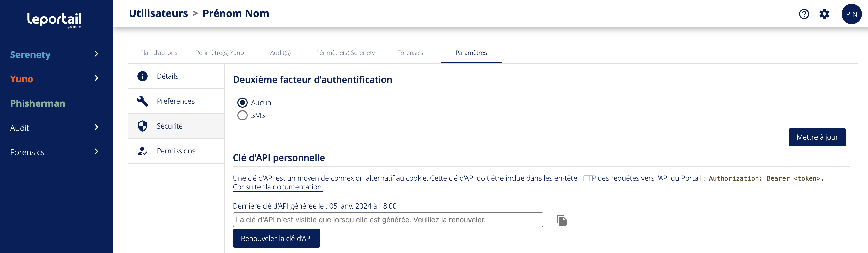Expand the Audit sidebar section
Screen dimensions: 868x253
pos(96,127)
